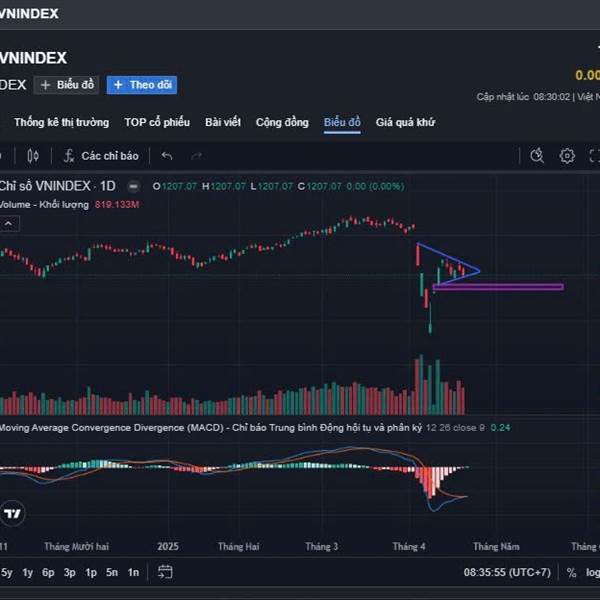Click Tháng Mười hai axis label
Screen dimensions: 600x600
(77, 546)
